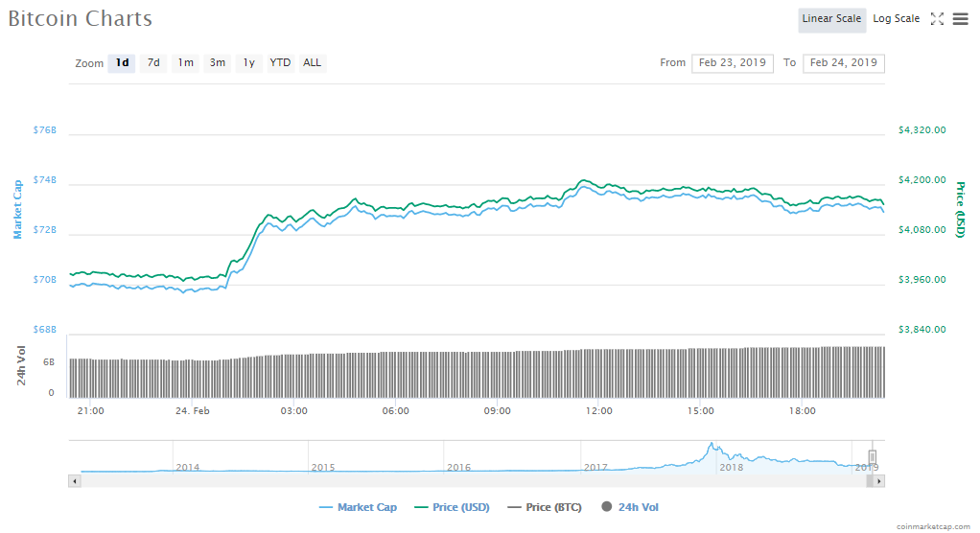Toggle Price (USD) series in legend
Viewport: 980px width, 533px height.
point(453,507)
